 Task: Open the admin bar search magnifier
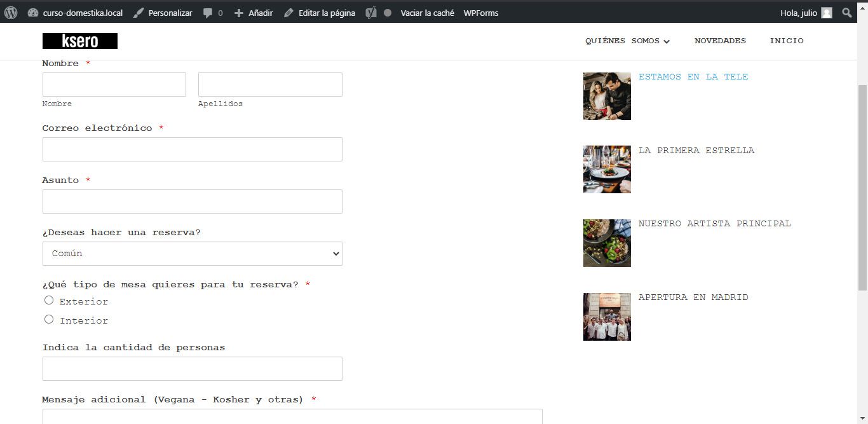(847, 13)
